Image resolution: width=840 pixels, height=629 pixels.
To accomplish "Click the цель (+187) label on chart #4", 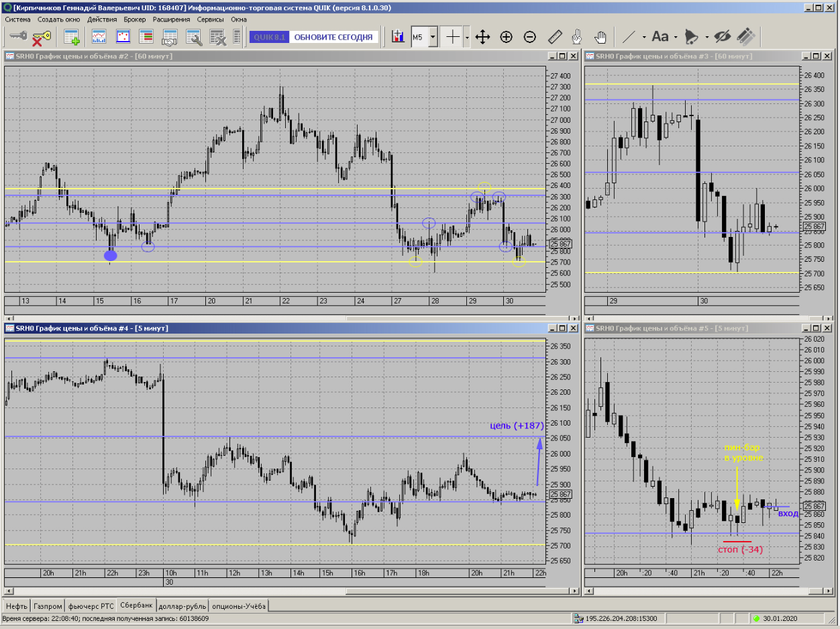I will [x=516, y=426].
